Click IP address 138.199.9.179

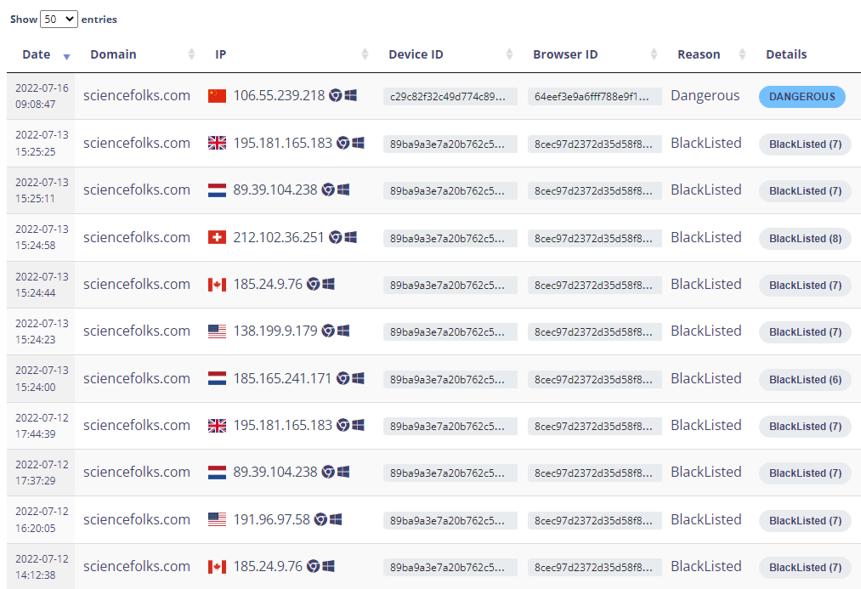(275, 331)
